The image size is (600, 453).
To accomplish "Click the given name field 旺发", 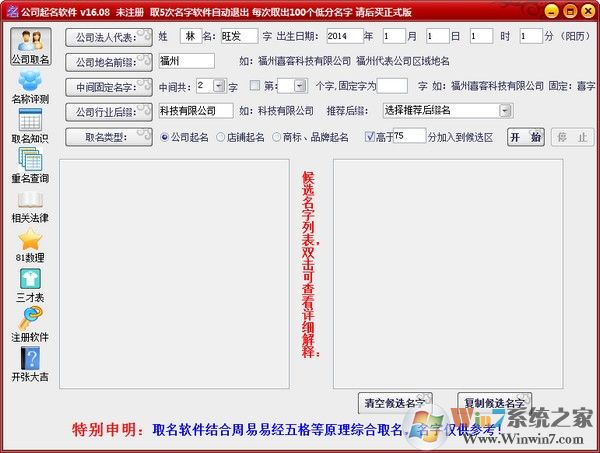I will tap(239, 36).
